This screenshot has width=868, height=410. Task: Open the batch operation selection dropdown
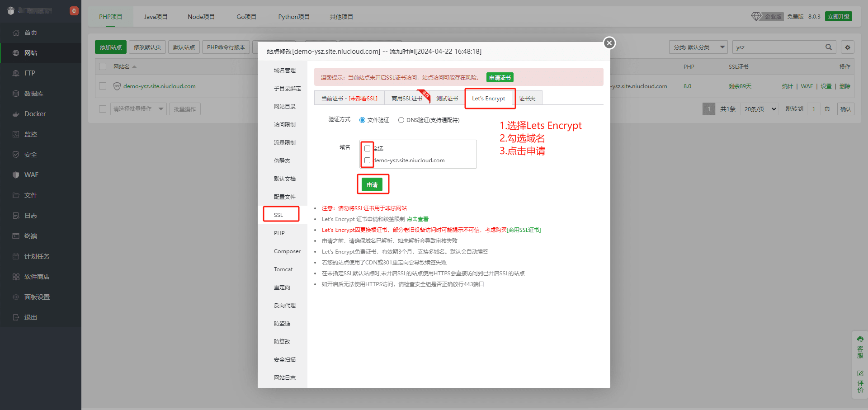pyautogui.click(x=138, y=109)
